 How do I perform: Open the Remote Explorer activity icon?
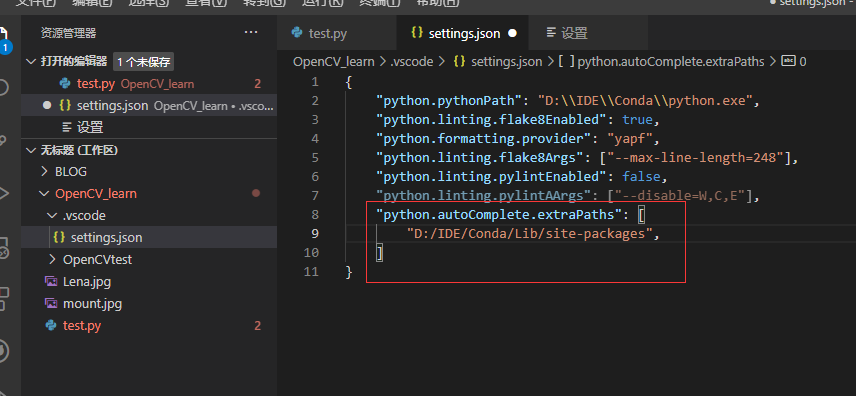3,247
